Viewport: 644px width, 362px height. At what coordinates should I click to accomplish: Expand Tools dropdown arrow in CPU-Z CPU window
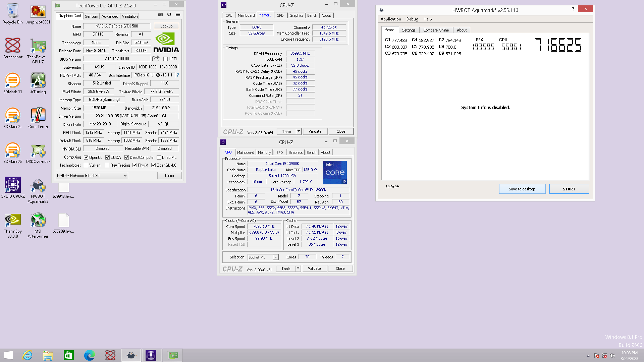pyautogui.click(x=298, y=268)
